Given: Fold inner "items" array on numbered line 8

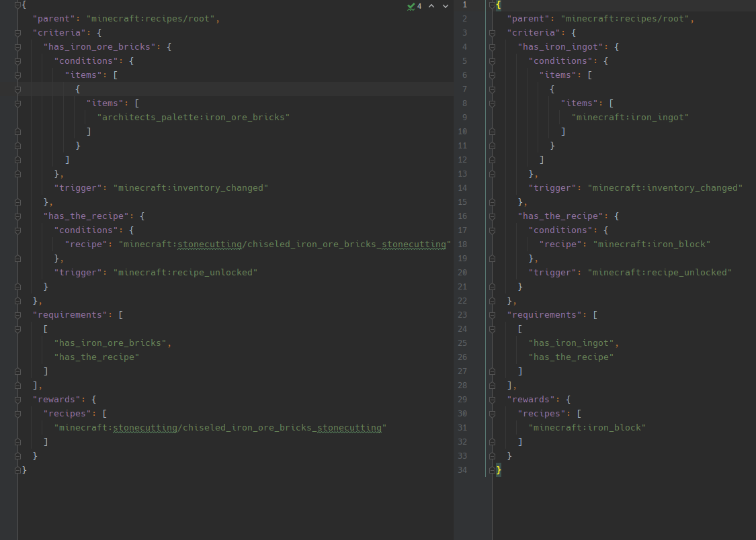Looking at the screenshot, I should pos(493,103).
